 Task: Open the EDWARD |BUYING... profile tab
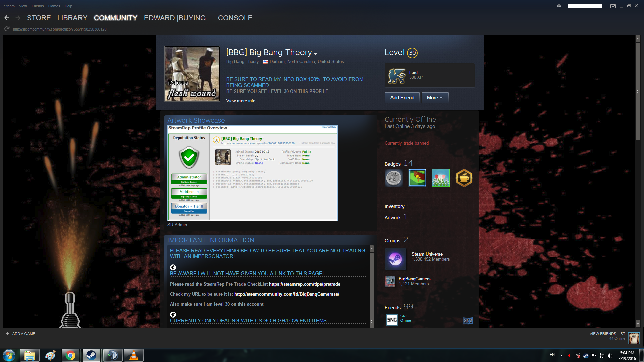click(177, 18)
